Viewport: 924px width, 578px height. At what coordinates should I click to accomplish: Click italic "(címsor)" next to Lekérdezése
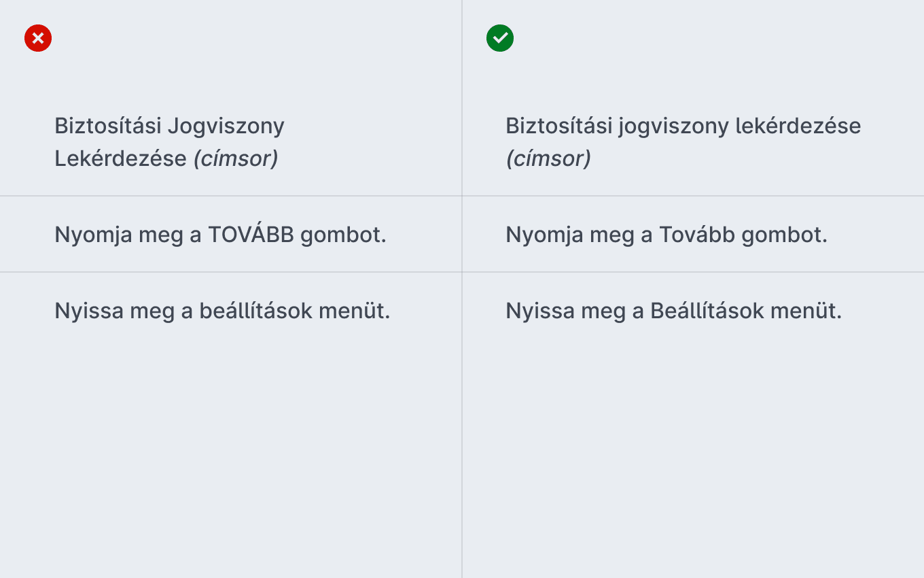point(236,158)
